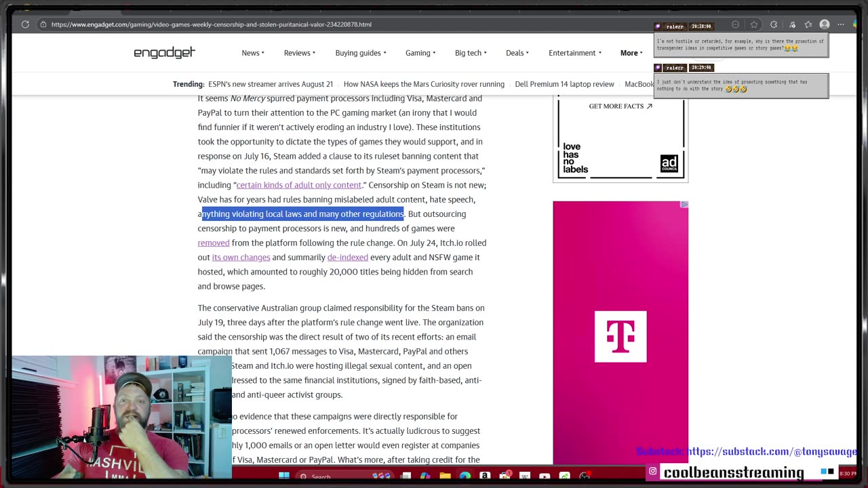Expand the Deals dropdown menu
868x488 pixels.
517,53
